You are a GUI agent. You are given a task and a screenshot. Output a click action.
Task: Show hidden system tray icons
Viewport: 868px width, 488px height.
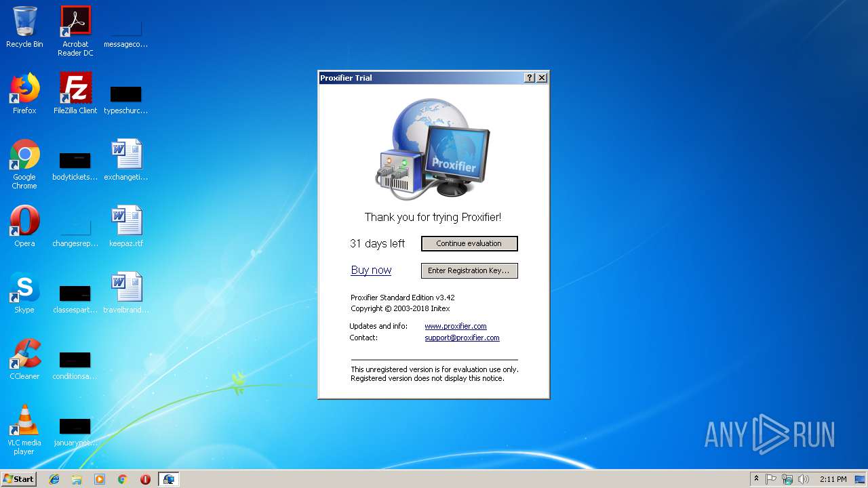pos(756,479)
